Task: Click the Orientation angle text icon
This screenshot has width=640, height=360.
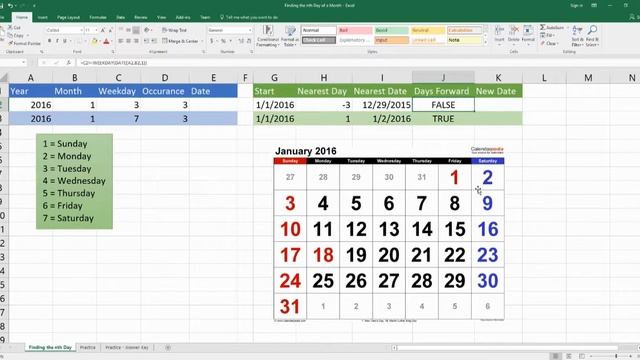Action: pos(147,30)
